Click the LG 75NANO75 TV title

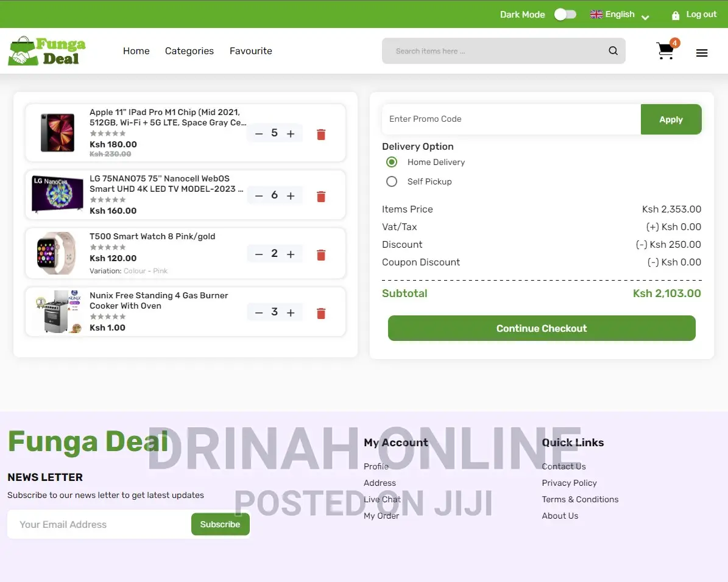tap(166, 184)
